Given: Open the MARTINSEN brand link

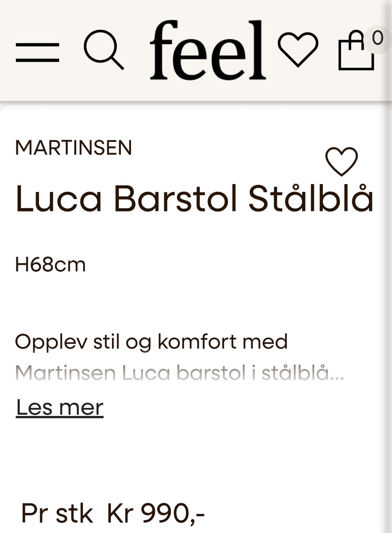Looking at the screenshot, I should pos(73,148).
